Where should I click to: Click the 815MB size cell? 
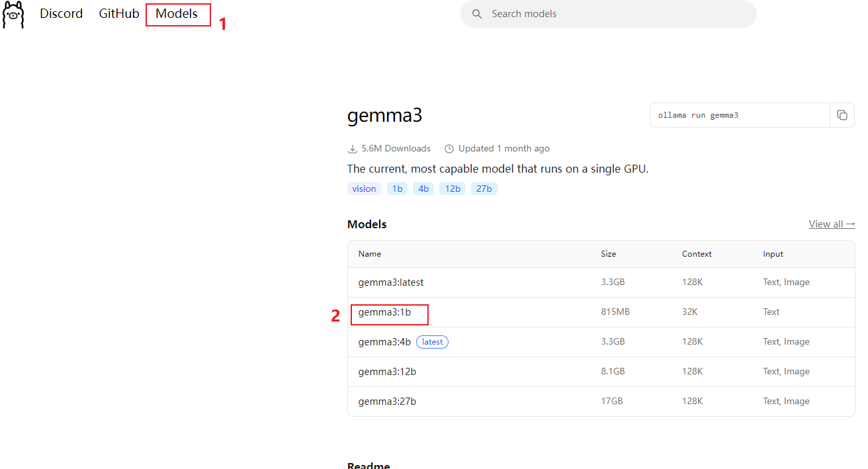615,312
